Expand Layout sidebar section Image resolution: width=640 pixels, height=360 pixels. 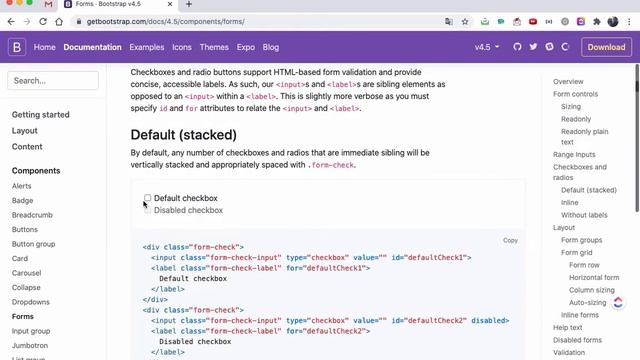24,131
